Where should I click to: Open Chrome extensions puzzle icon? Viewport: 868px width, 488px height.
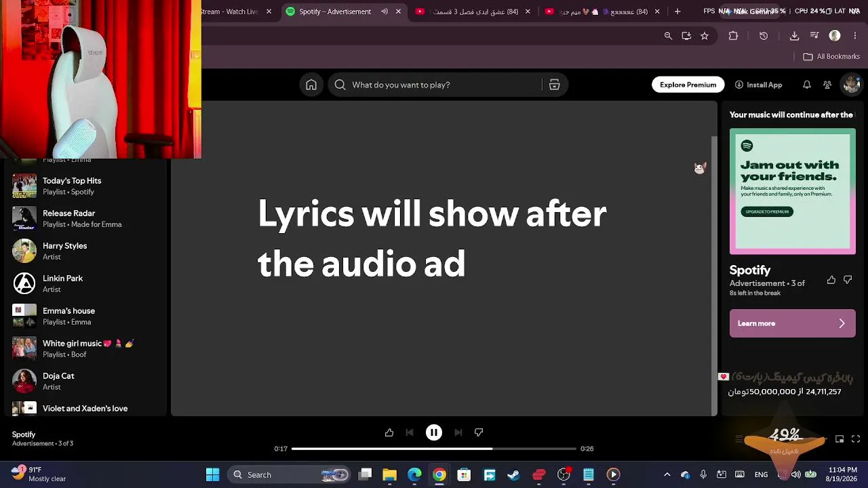coord(733,36)
